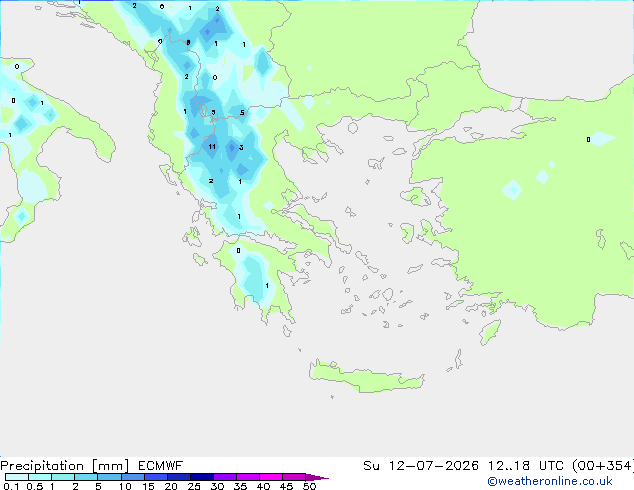Click the '45' legend scale label

tap(286, 486)
